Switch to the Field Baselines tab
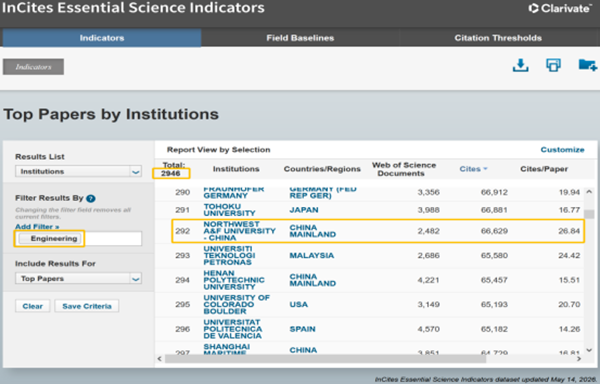 click(300, 38)
